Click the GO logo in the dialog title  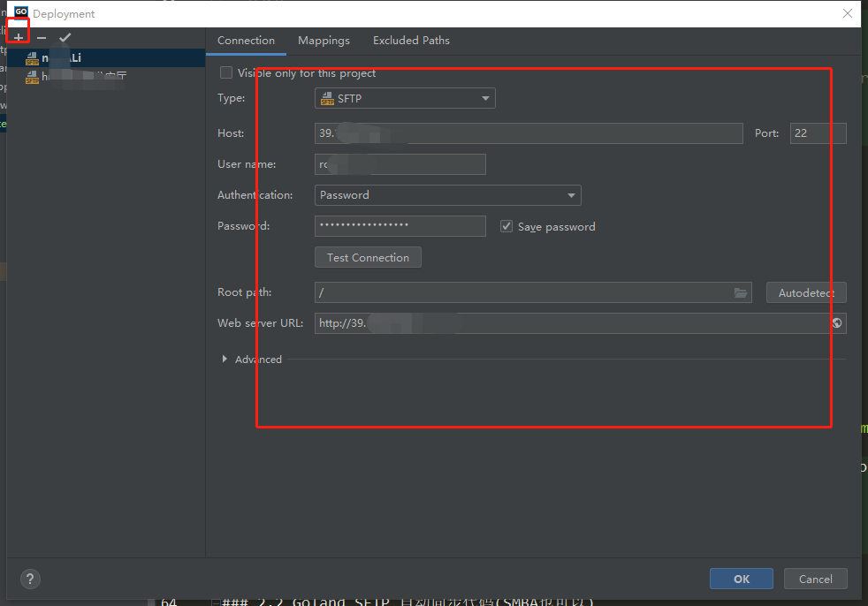(x=20, y=13)
